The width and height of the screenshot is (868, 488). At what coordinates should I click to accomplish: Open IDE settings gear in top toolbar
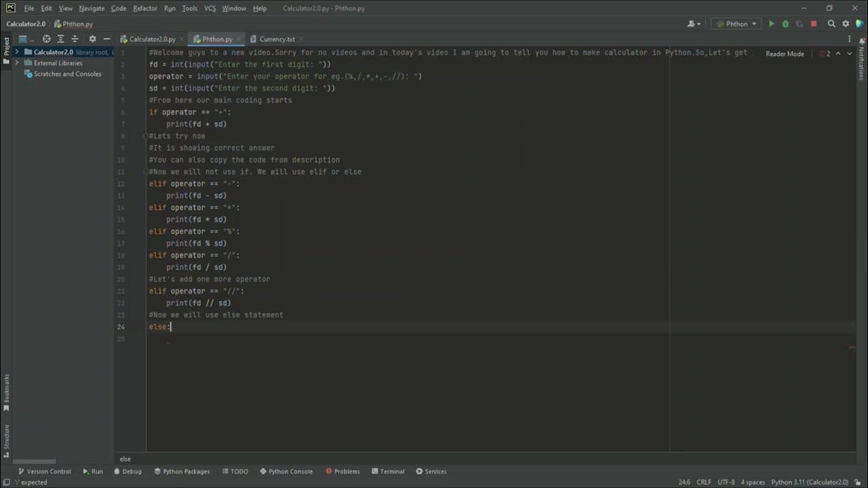[846, 24]
